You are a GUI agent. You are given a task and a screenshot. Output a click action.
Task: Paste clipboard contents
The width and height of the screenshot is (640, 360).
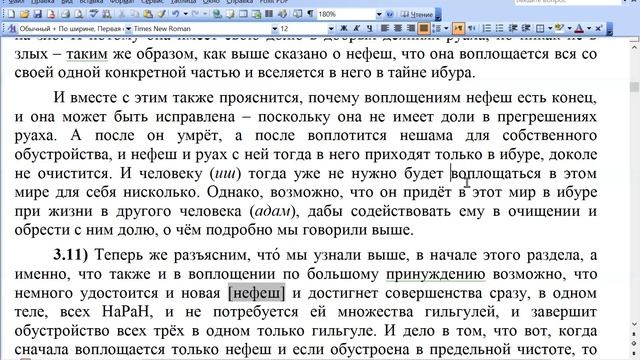point(148,14)
